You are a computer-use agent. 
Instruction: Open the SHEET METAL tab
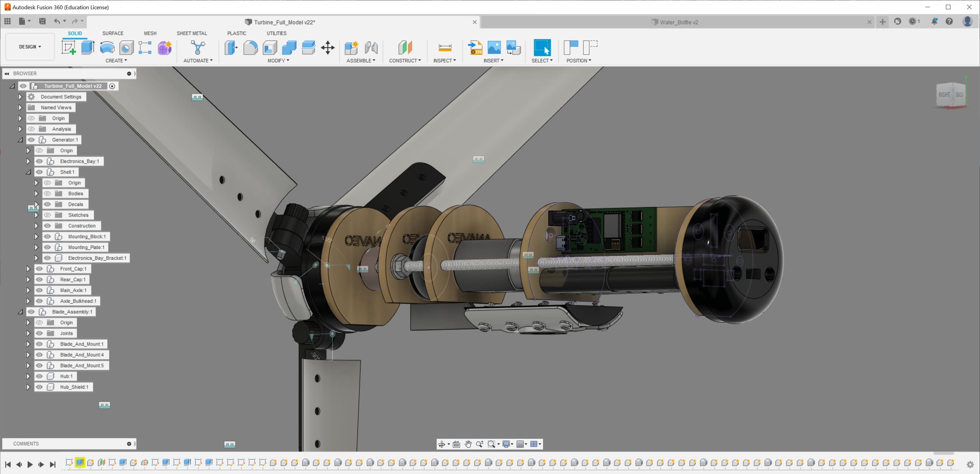[192, 33]
